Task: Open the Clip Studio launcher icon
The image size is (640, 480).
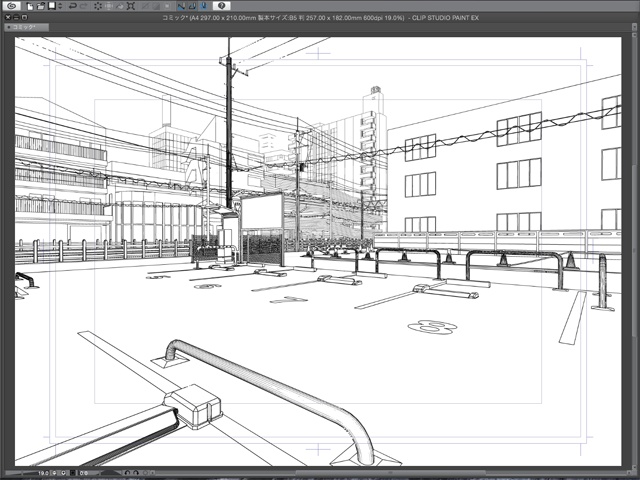Action: point(12,6)
